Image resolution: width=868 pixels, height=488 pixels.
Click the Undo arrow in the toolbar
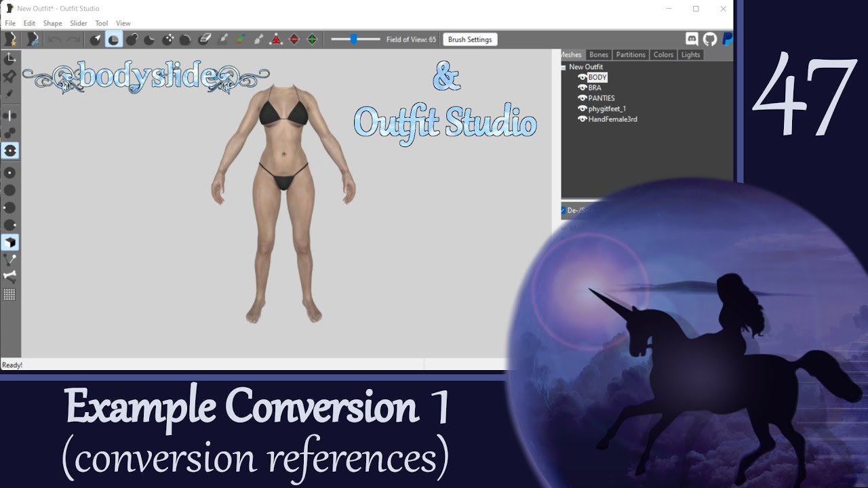click(x=54, y=39)
